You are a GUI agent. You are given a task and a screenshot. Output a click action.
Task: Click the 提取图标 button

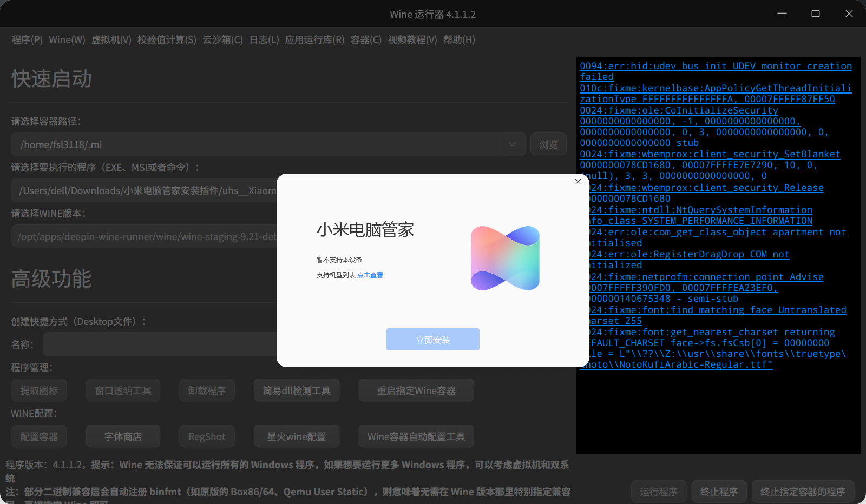pos(39,390)
